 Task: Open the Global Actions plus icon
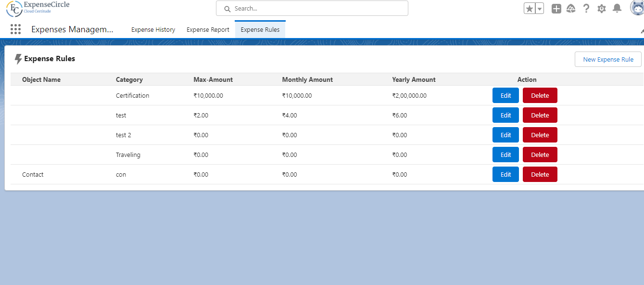556,9
